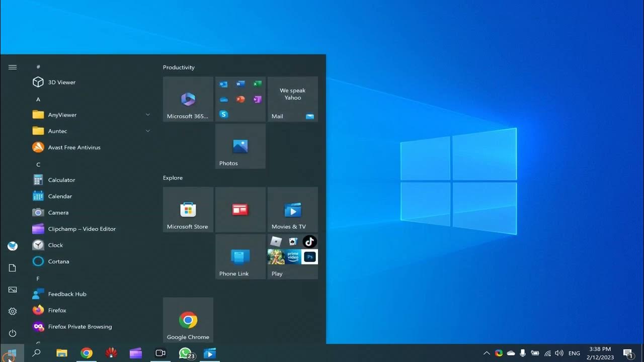This screenshot has width=644, height=362.
Task: Open the Wi-Fi network tray icon
Action: click(547, 353)
